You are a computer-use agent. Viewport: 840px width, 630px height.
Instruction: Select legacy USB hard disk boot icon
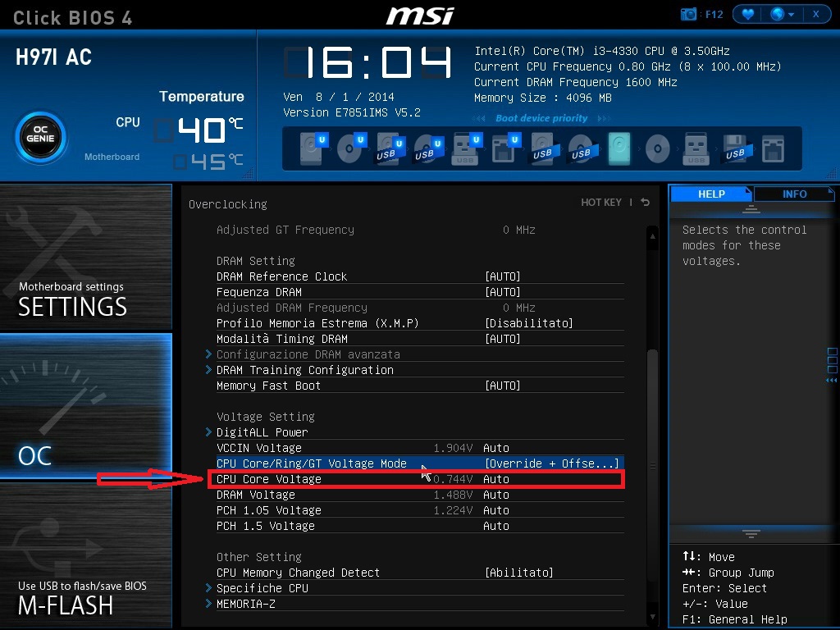[x=545, y=148]
